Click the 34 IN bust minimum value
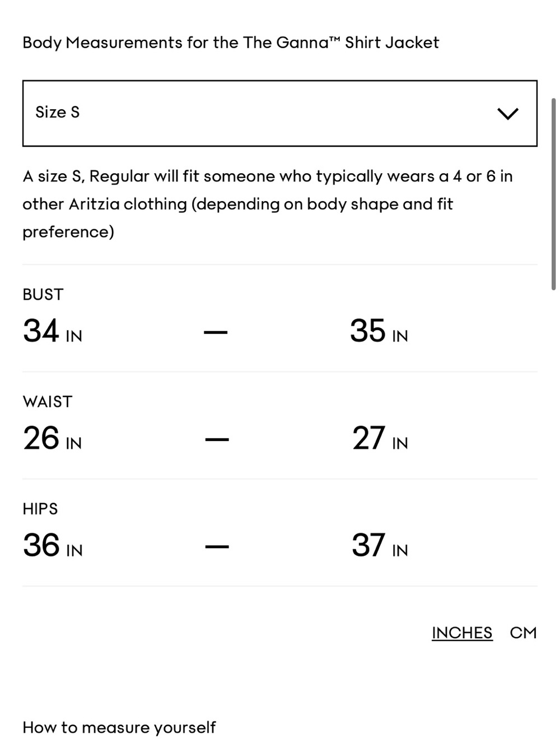560x747 pixels. coord(53,331)
